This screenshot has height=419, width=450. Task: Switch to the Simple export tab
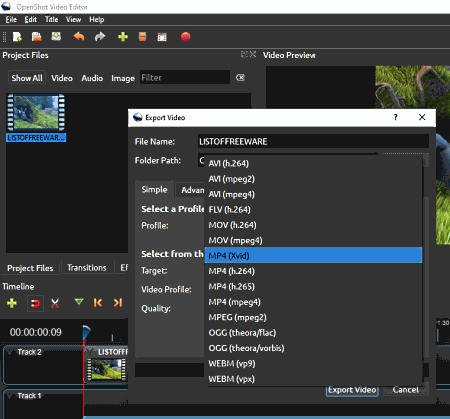click(154, 189)
